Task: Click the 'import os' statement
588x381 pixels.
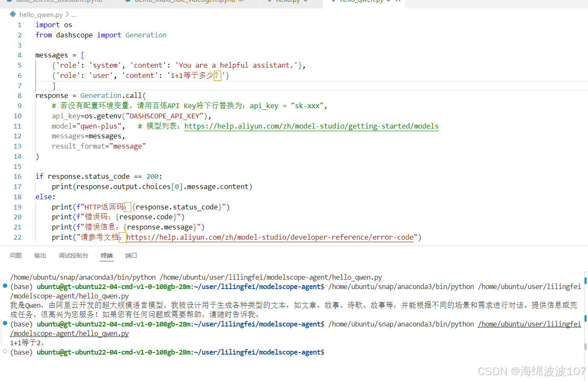Action: [x=54, y=25]
